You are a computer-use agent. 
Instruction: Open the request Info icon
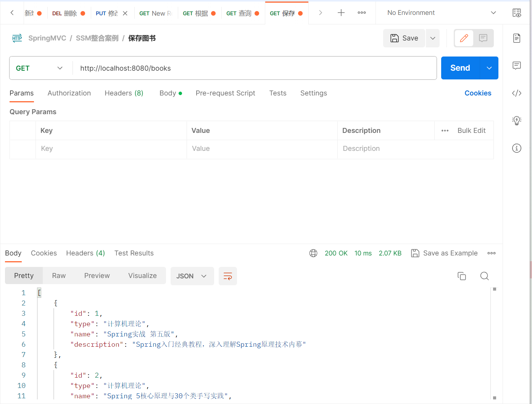coord(517,148)
